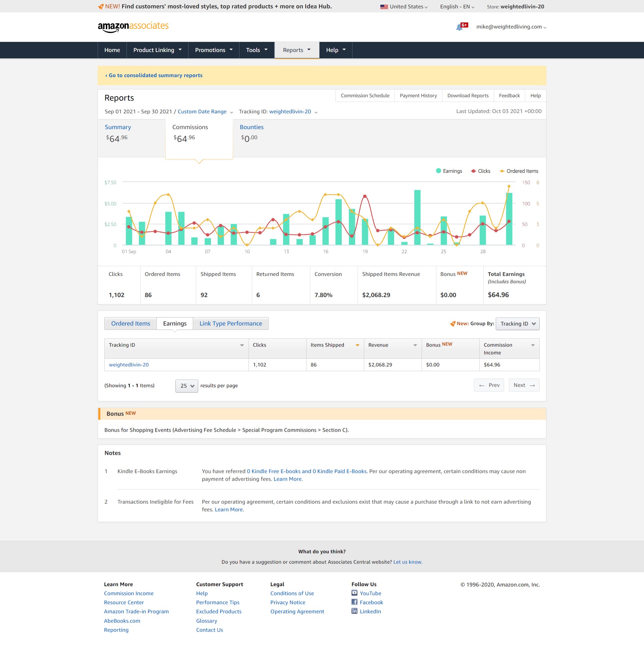This screenshot has width=644, height=648.
Task: Open Payment History
Action: point(418,96)
